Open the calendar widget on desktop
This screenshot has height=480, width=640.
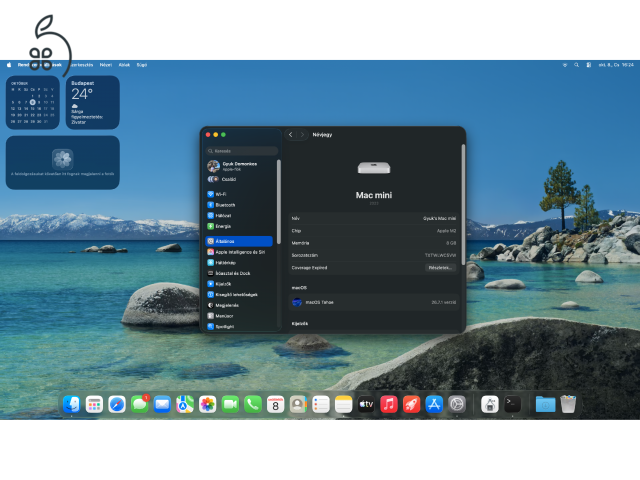33,102
